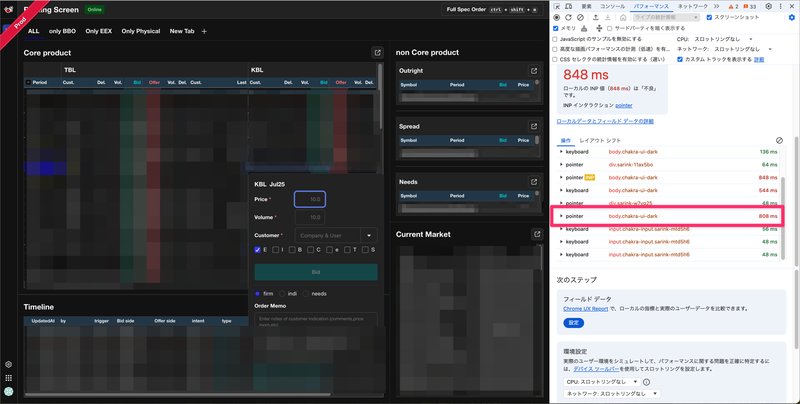800x404 pixels.
Task: Add a new tab with the plus icon
Action: click(204, 31)
